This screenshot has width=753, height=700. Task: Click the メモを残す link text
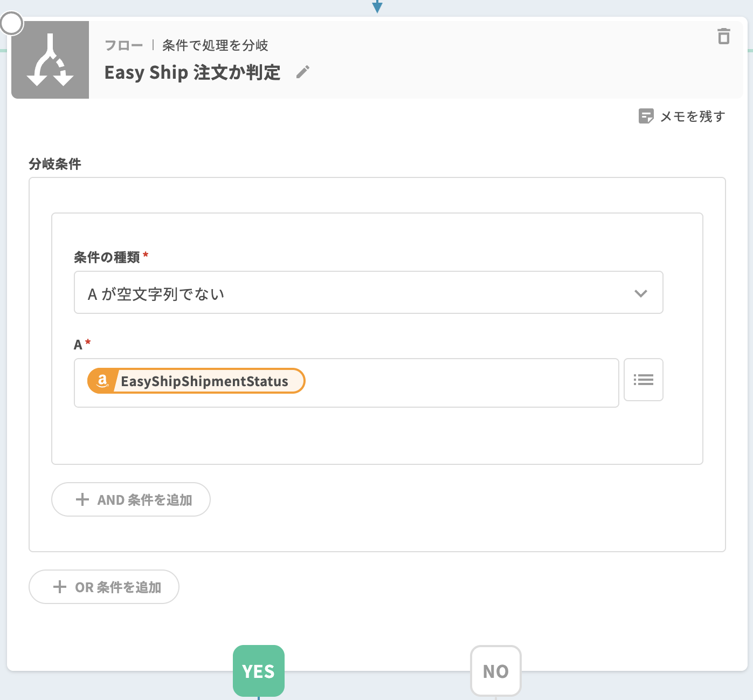tap(692, 116)
